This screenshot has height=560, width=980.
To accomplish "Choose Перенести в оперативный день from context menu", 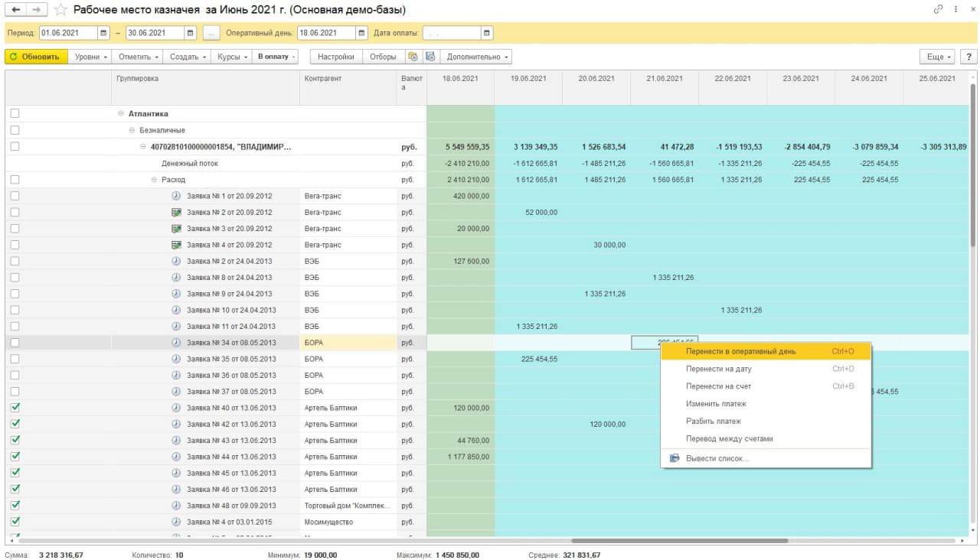I will (x=740, y=352).
